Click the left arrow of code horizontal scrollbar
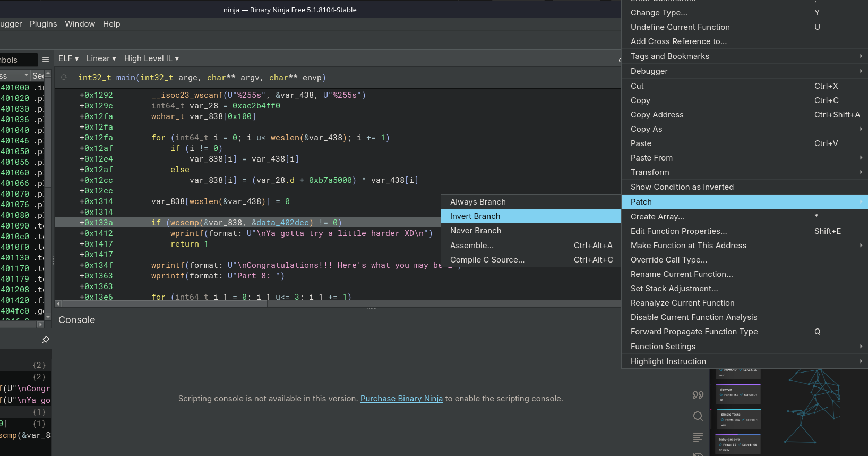 pyautogui.click(x=59, y=303)
